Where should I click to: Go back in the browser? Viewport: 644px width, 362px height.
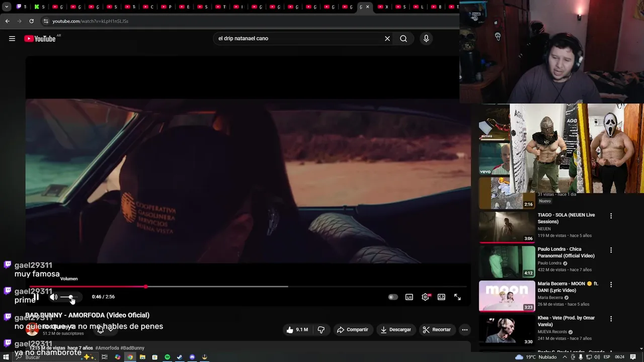[7, 21]
